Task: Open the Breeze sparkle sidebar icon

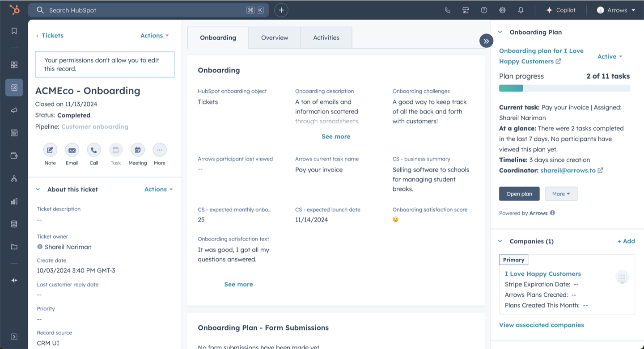Action: click(14, 280)
